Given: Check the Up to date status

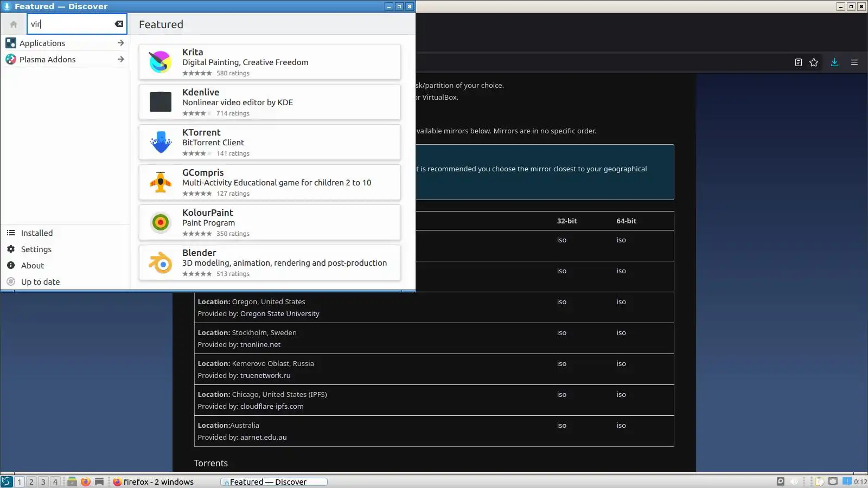Looking at the screenshot, I should (65, 281).
